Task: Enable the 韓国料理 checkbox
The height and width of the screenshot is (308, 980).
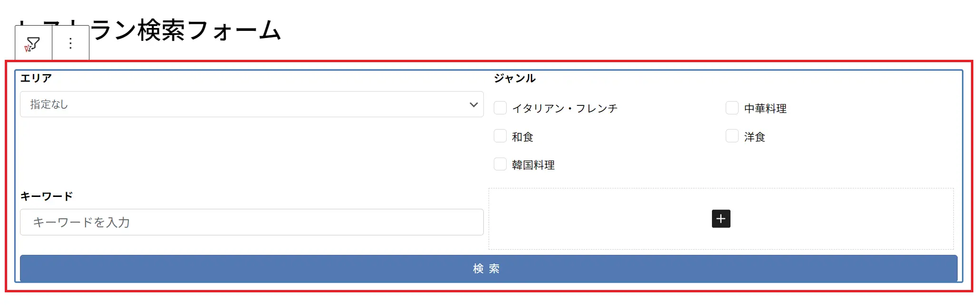Action: [x=500, y=164]
